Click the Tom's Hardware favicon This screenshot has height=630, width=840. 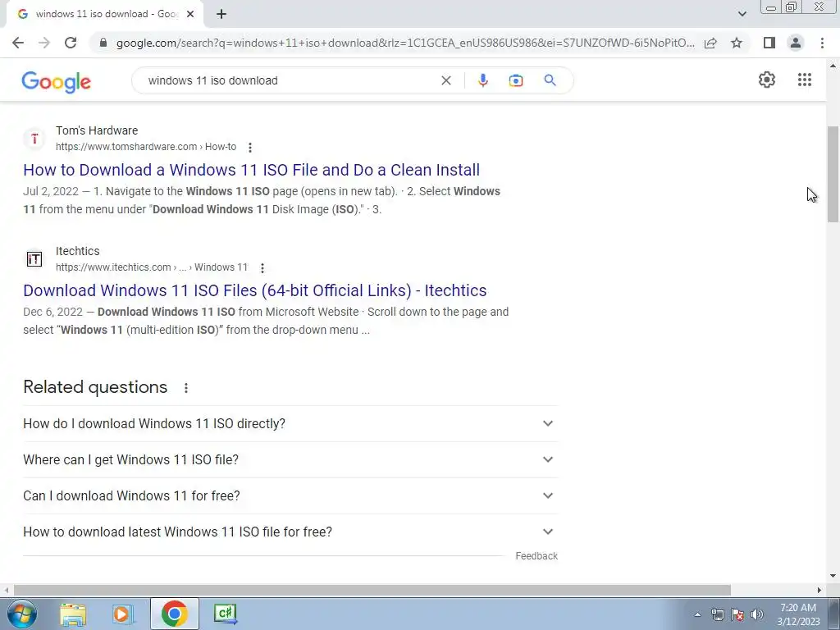(x=34, y=139)
